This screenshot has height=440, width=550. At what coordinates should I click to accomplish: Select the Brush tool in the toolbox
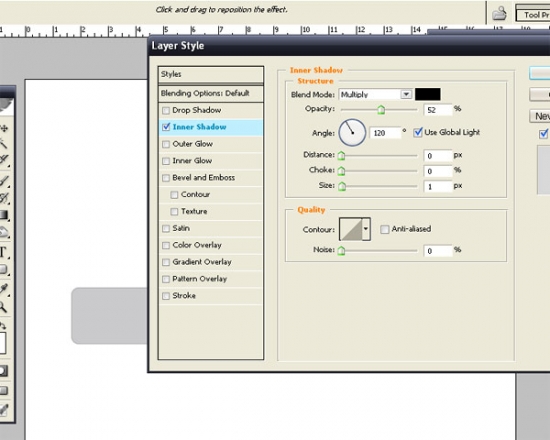pos(4,181)
